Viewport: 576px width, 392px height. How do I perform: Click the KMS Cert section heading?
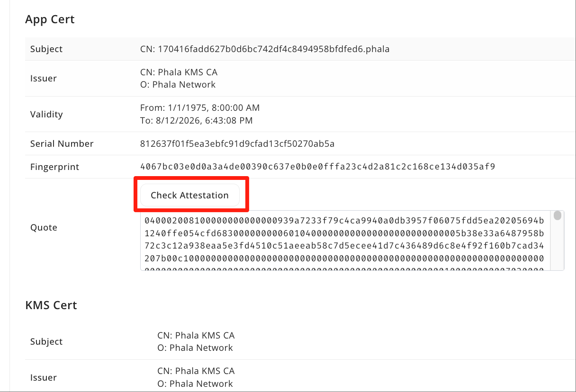point(51,305)
